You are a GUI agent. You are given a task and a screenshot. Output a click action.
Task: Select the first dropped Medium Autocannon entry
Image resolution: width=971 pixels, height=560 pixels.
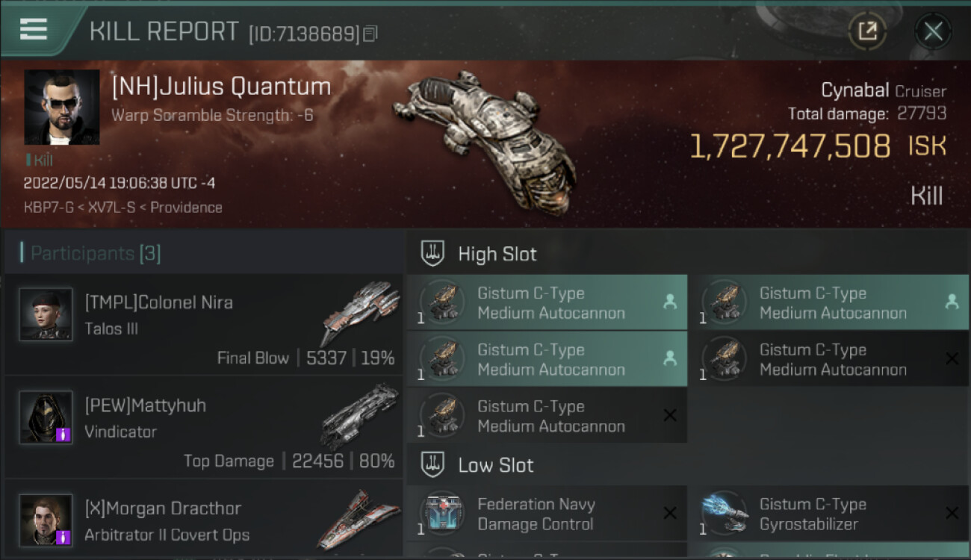click(x=547, y=302)
